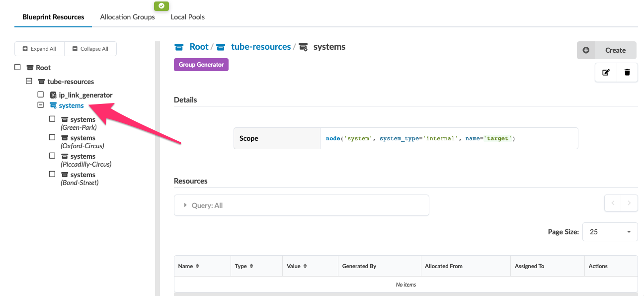
Task: Check the Root checkbox in the tree
Action: (x=17, y=67)
